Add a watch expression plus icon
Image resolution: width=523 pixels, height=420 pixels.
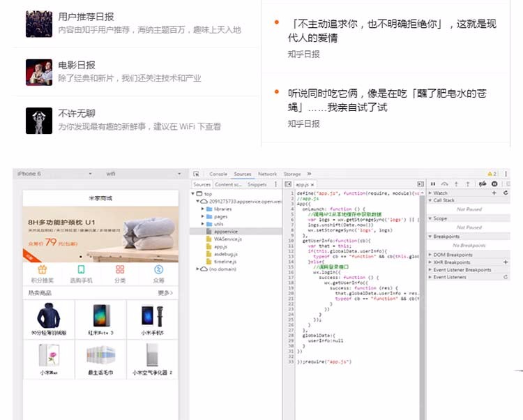tap(494, 193)
